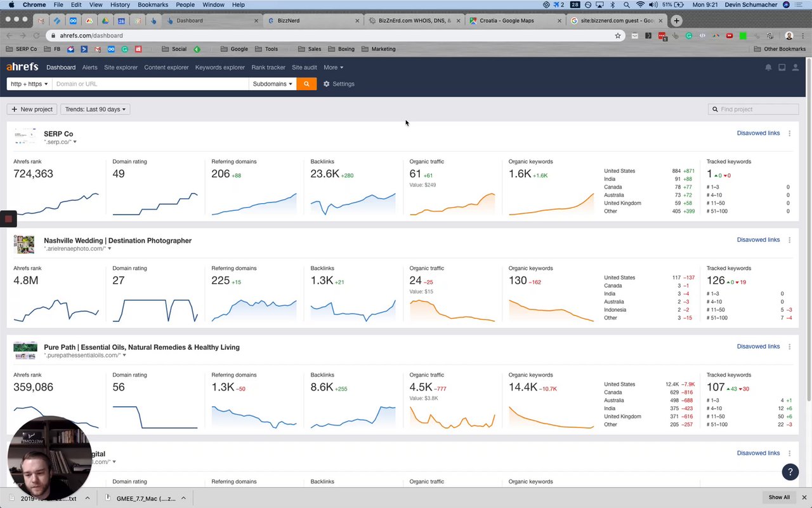Open Ahrefs Settings gear
This screenshot has width=812, height=508.
pos(339,84)
